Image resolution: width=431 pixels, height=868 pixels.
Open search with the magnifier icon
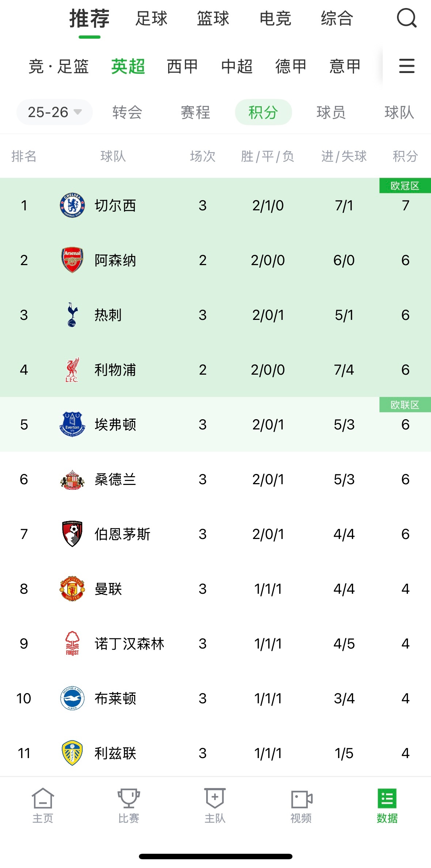pos(407,18)
